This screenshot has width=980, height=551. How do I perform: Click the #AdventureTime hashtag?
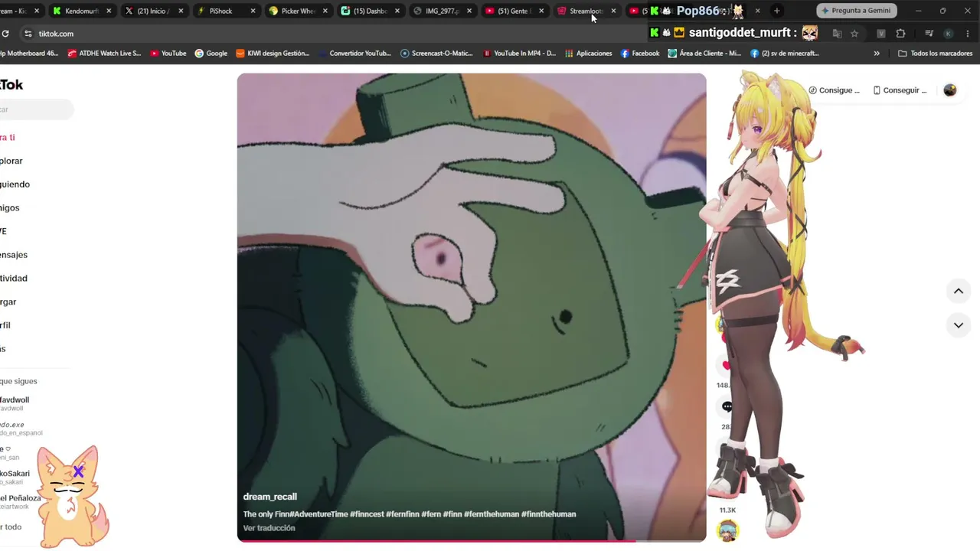pyautogui.click(x=318, y=514)
